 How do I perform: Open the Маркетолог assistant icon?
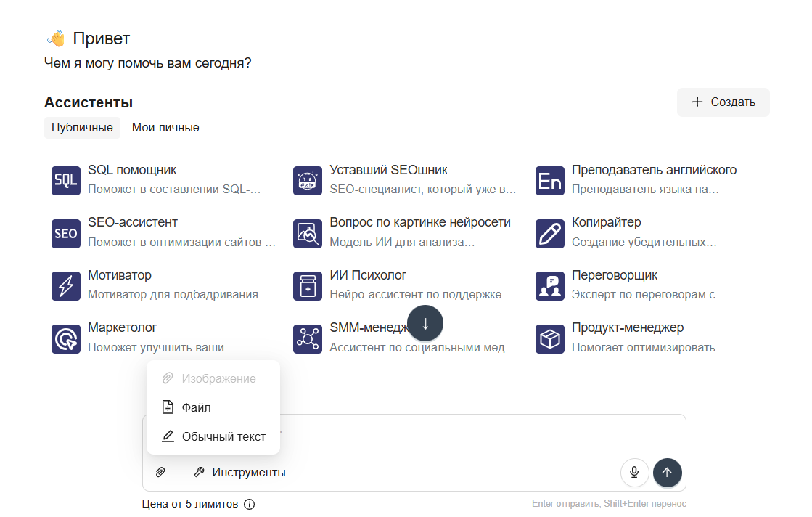[x=65, y=338]
